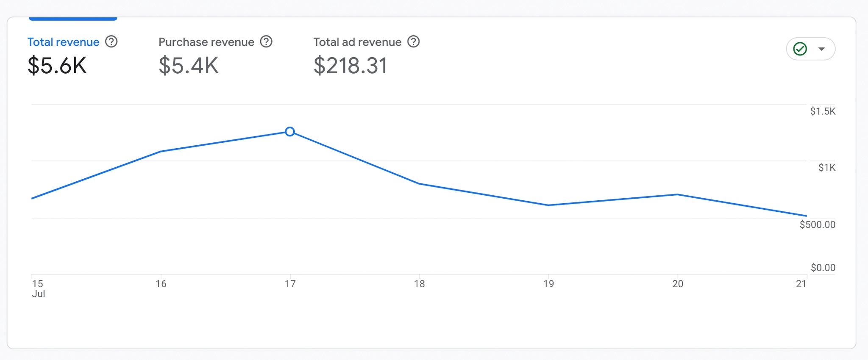
Task: Click the $218.31 ad revenue value
Action: coord(350,66)
